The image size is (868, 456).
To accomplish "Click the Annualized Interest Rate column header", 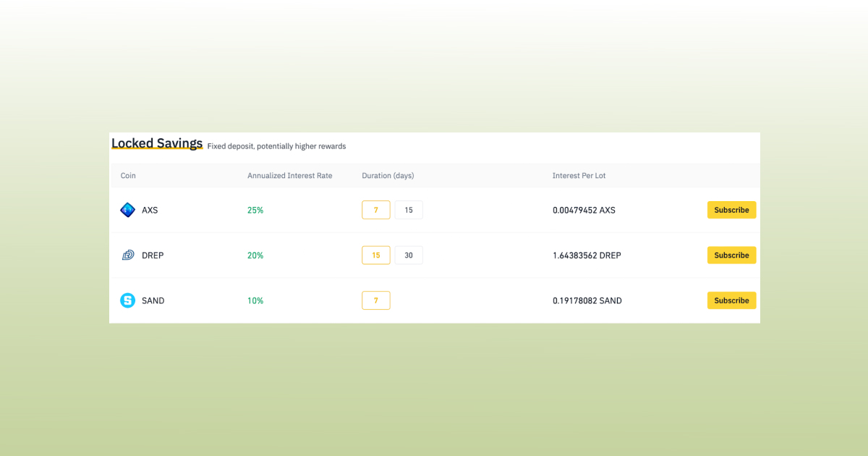I will click(x=289, y=175).
